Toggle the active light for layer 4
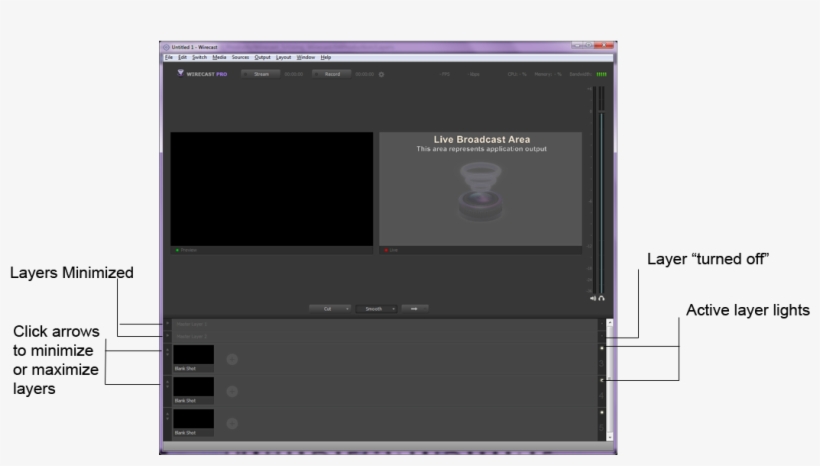Viewport: 820px width, 466px height. click(601, 380)
